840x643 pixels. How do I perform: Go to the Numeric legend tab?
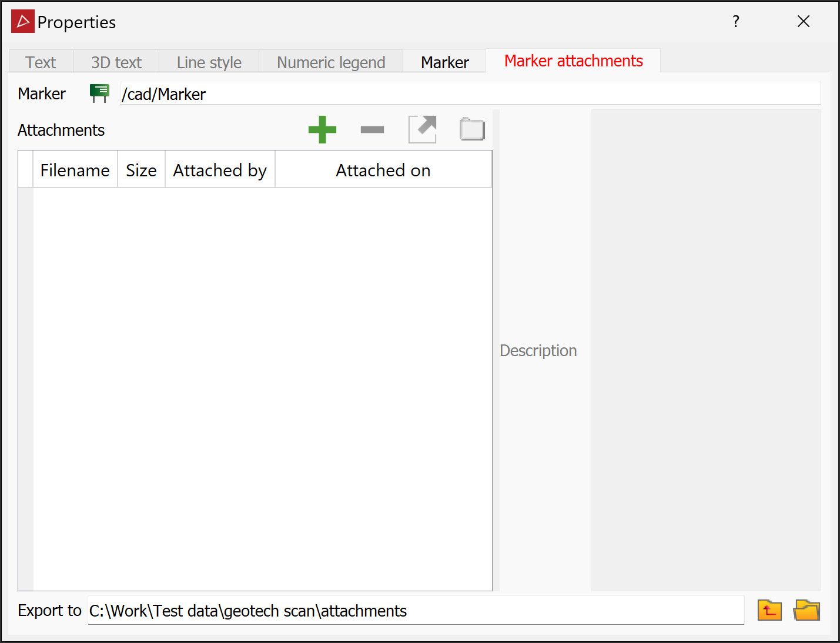(x=331, y=62)
